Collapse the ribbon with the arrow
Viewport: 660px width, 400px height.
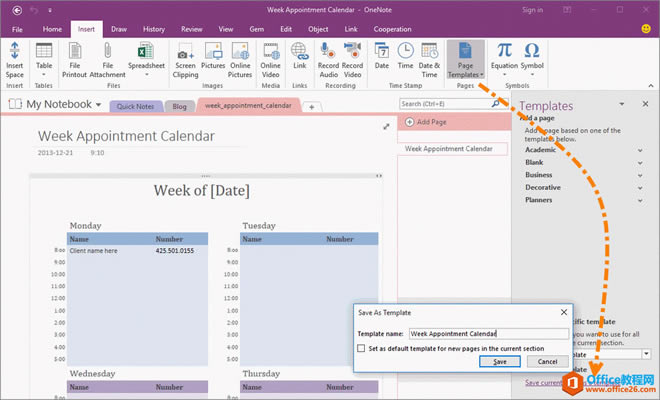point(651,85)
